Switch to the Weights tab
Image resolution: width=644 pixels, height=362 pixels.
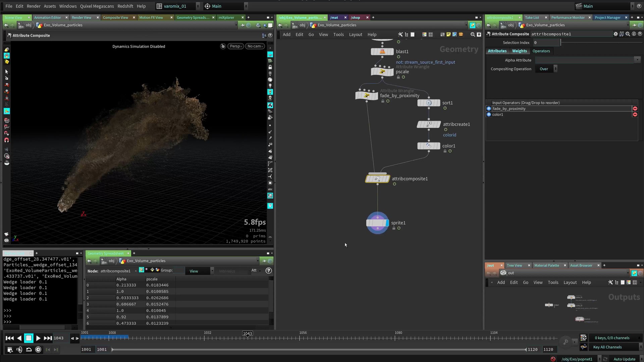[x=519, y=51]
